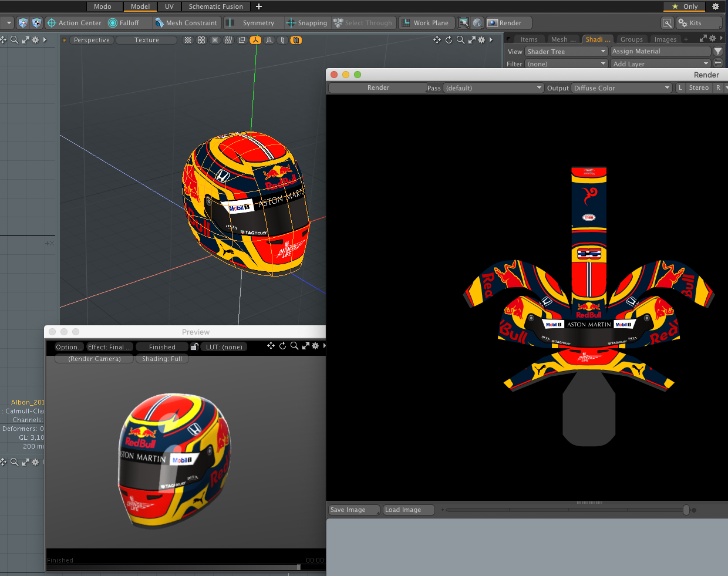Image resolution: width=728 pixels, height=576 pixels.
Task: Click second cube icon left of Action Center
Action: [x=37, y=23]
